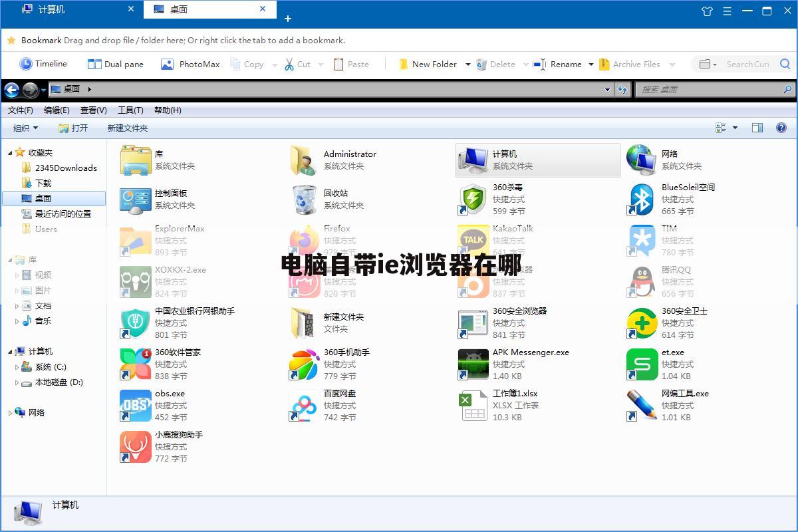The image size is (798, 532).
Task: Open the skin shirt icon in title bar
Action: click(708, 11)
